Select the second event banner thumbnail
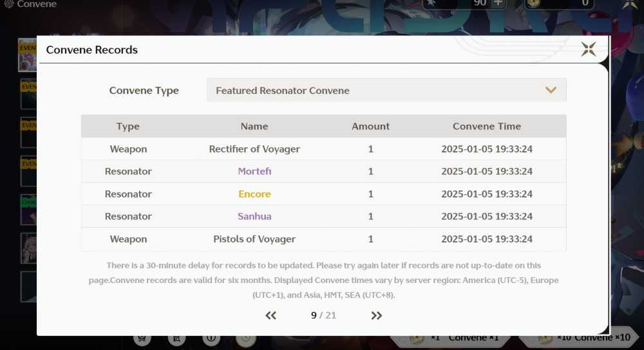 point(28,94)
